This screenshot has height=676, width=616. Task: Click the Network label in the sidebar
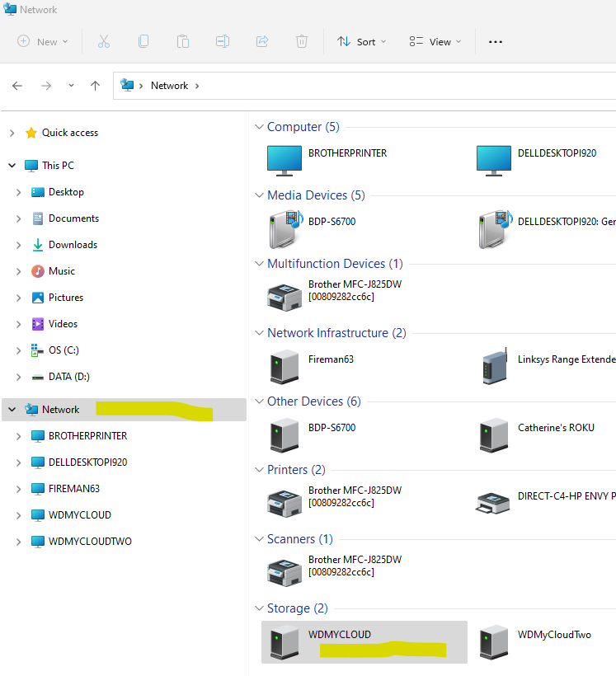pyautogui.click(x=60, y=410)
